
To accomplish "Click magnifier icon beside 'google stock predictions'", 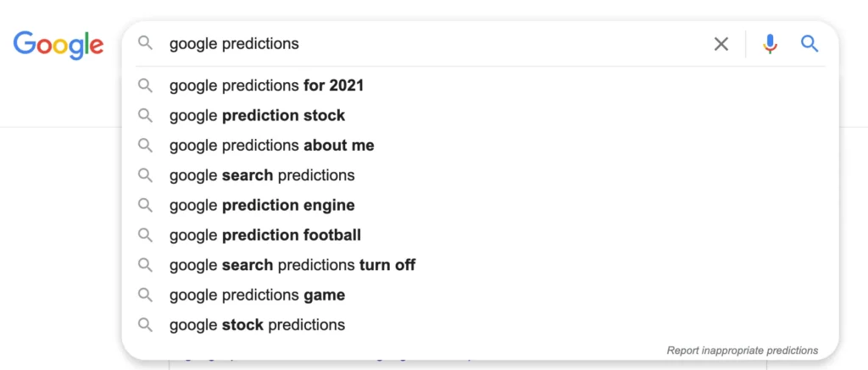I will (x=145, y=324).
